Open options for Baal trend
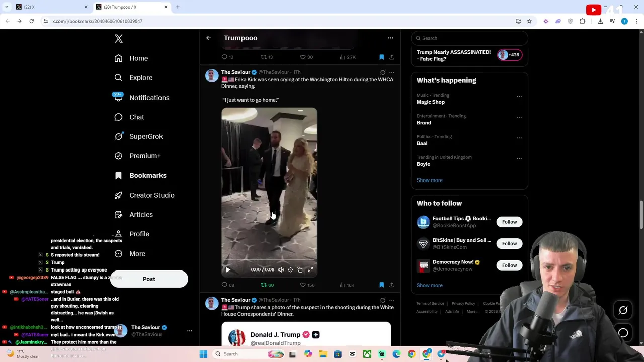Viewport: 644px width, 362px height. (519, 137)
